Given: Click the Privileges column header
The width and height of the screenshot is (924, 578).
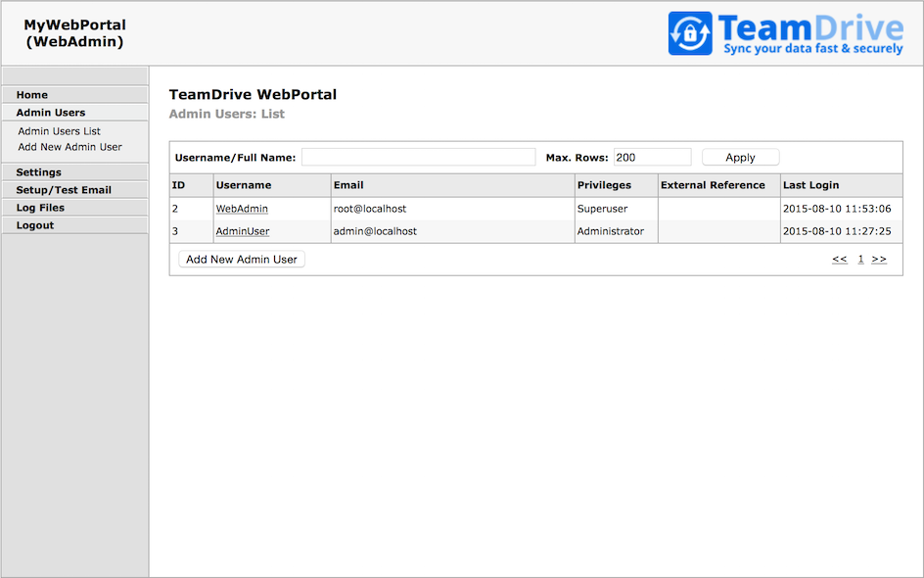Looking at the screenshot, I should point(617,185).
